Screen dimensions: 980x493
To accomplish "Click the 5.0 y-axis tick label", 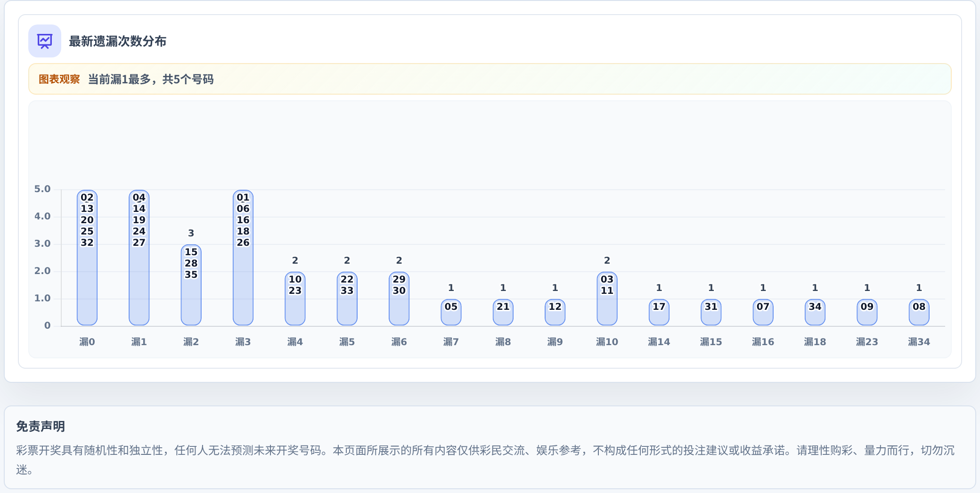I will coord(42,189).
